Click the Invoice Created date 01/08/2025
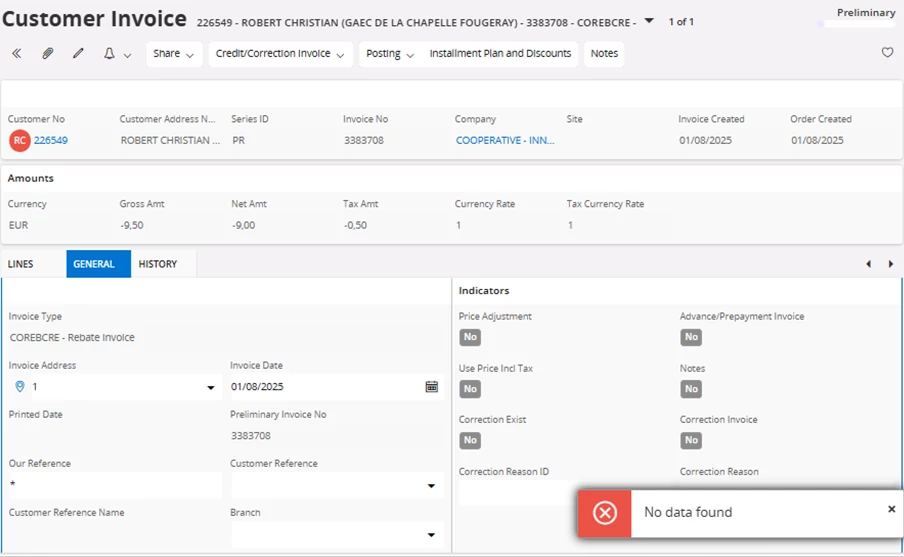This screenshot has height=557, width=904. point(705,140)
